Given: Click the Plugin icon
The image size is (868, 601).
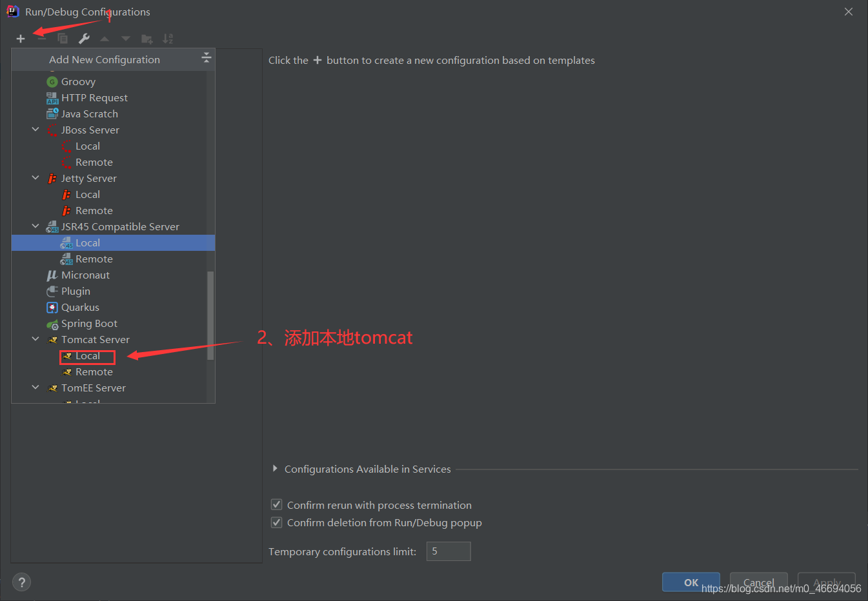Looking at the screenshot, I should click(52, 291).
